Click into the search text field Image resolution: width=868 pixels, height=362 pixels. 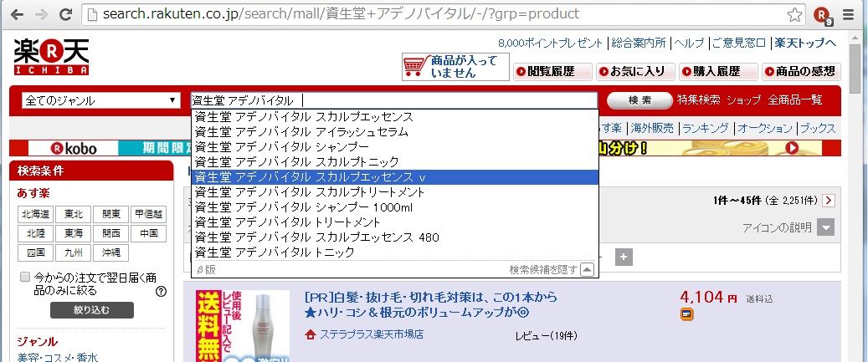[394, 100]
